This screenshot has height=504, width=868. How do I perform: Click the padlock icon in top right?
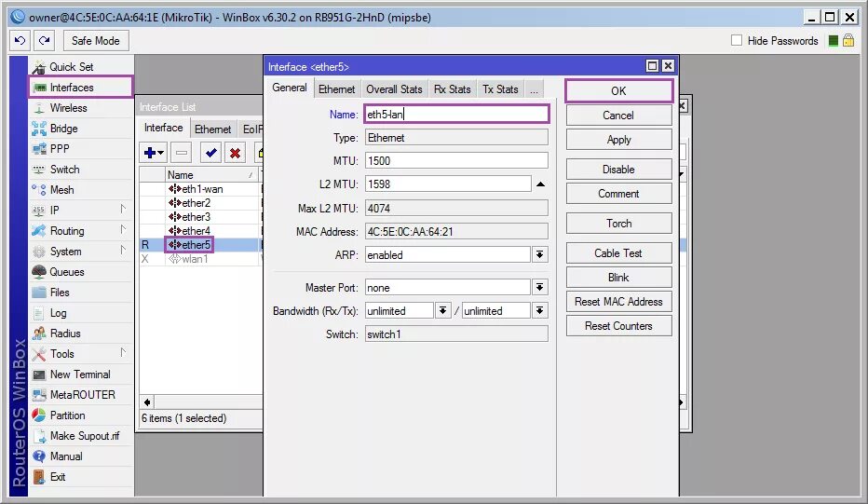click(848, 40)
